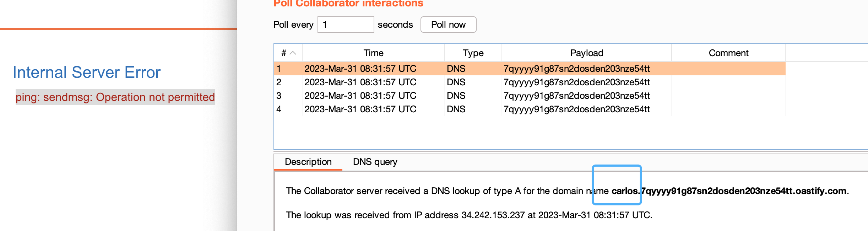
Task: Click the sort arrow in the # column
Action: (x=293, y=53)
